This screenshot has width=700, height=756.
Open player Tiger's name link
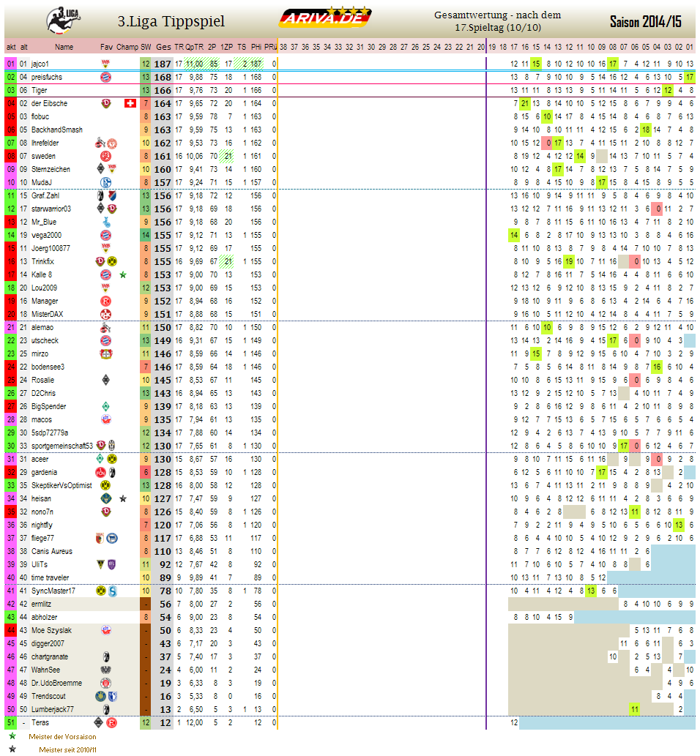pos(40,90)
